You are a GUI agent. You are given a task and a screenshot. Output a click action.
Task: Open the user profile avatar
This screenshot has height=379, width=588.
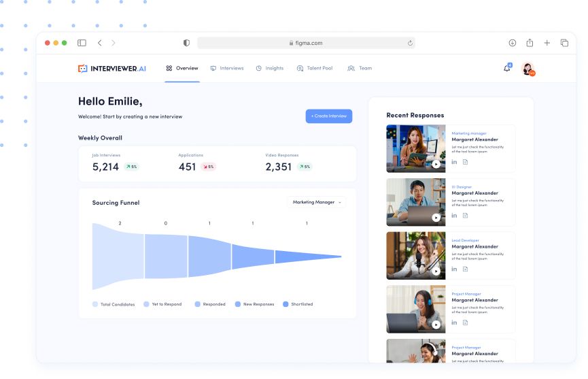tap(528, 69)
